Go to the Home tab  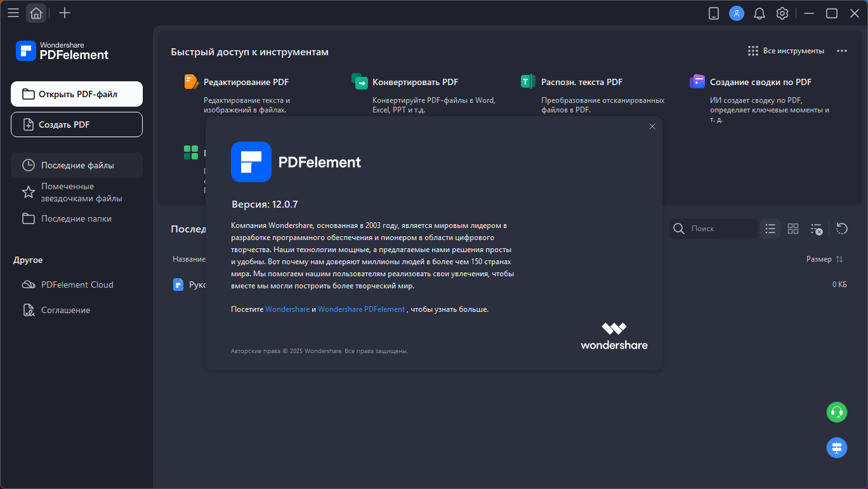pyautogui.click(x=36, y=13)
